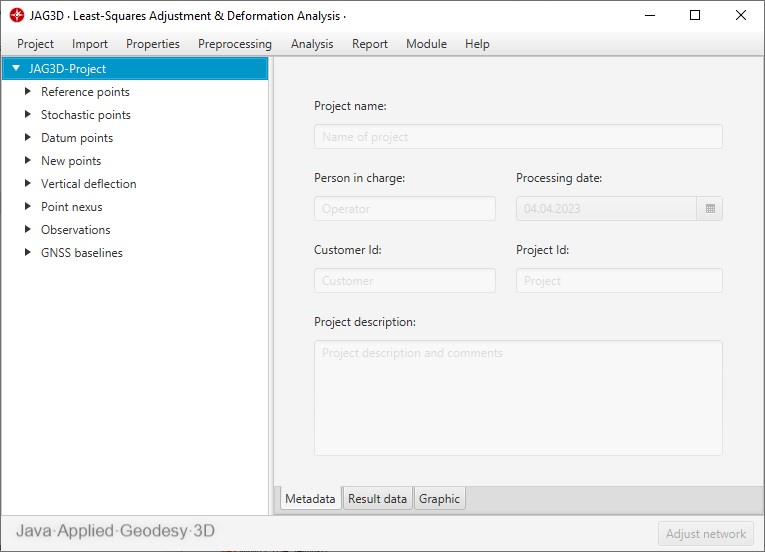
Task: Click into the Customer Id field
Action: click(x=404, y=281)
